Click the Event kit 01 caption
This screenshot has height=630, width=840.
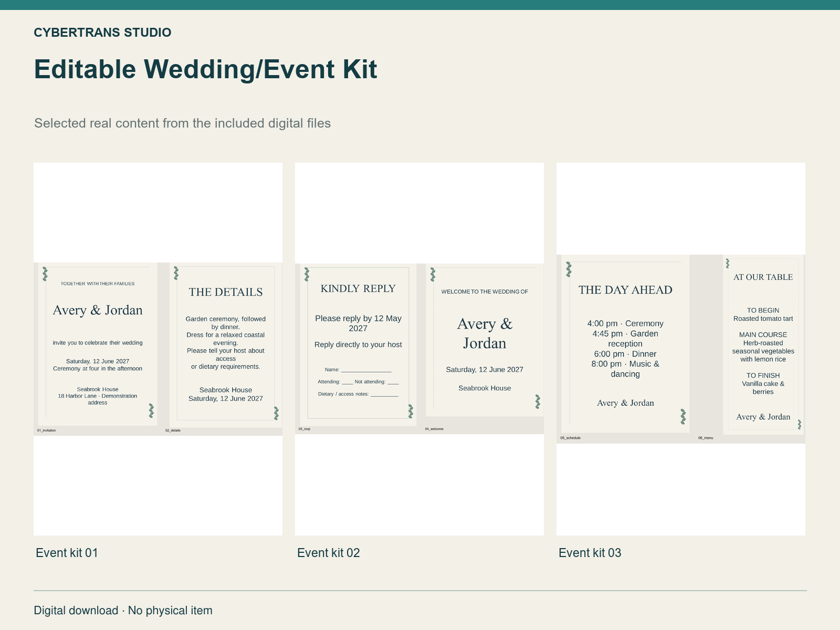point(67,553)
